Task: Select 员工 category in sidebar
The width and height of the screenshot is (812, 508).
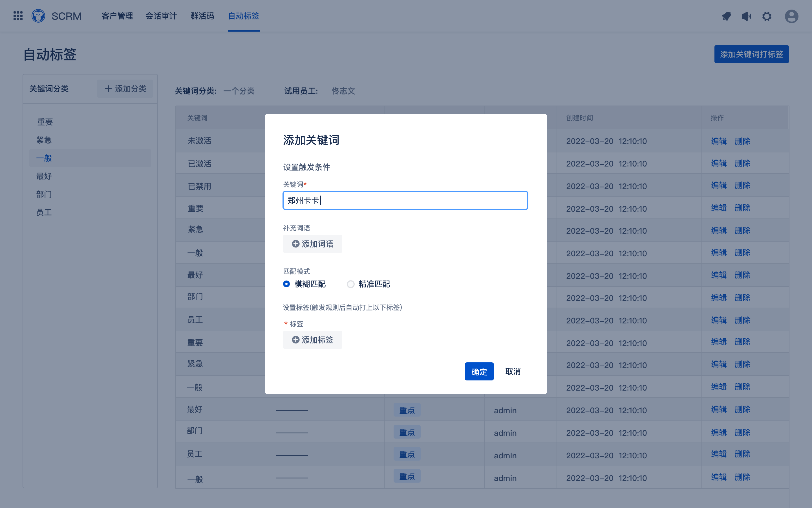Action: click(x=44, y=212)
